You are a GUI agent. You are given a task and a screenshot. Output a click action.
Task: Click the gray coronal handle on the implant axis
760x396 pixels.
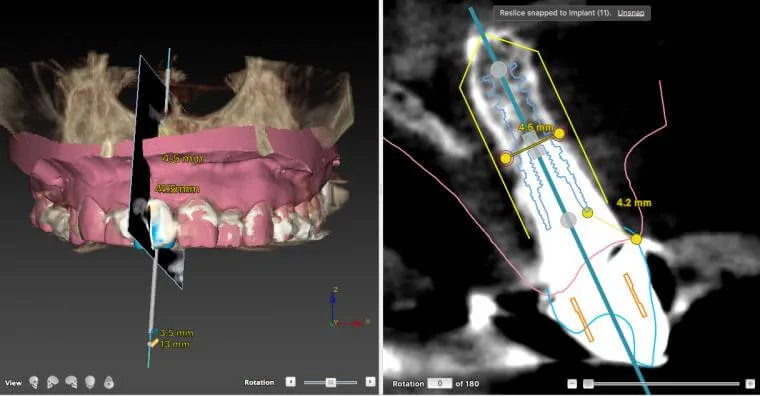(569, 220)
